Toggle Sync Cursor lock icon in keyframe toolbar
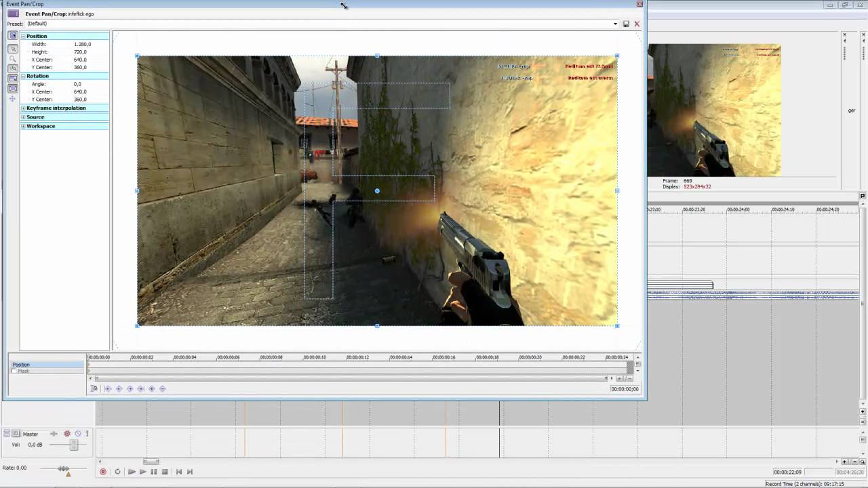Viewport: 868px width, 488px height. (x=94, y=388)
